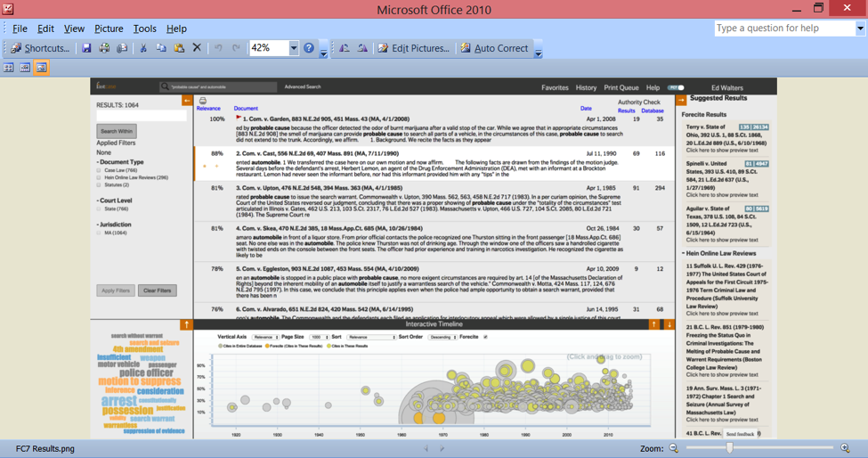Open the File menu
The image size is (868, 458).
(x=20, y=29)
